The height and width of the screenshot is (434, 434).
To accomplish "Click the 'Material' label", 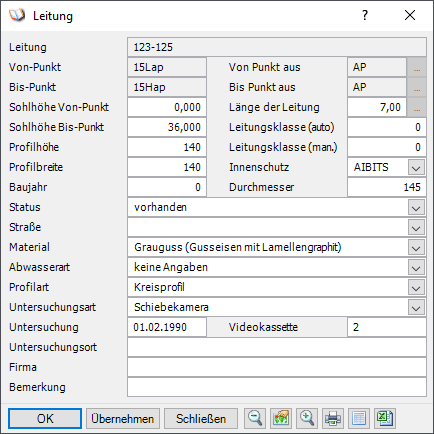I will [x=29, y=247].
